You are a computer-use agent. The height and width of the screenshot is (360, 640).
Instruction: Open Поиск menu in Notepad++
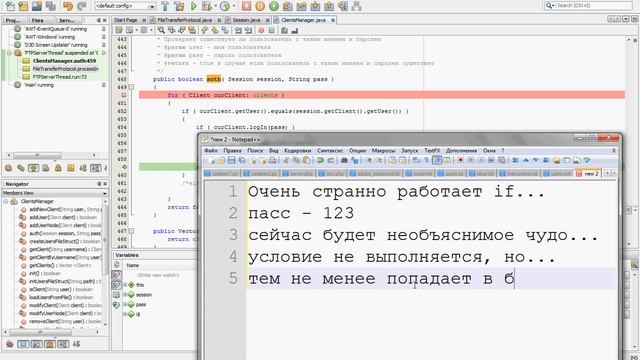255,151
